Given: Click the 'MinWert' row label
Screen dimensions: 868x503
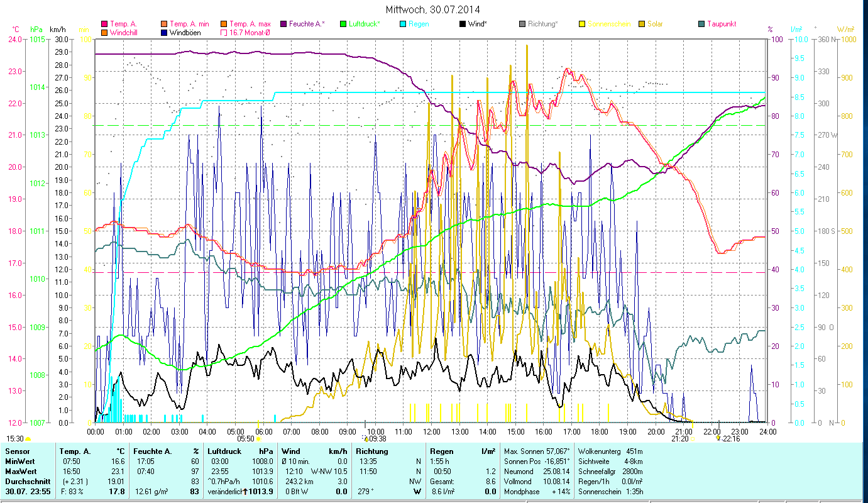Looking at the screenshot, I should tap(20, 462).
